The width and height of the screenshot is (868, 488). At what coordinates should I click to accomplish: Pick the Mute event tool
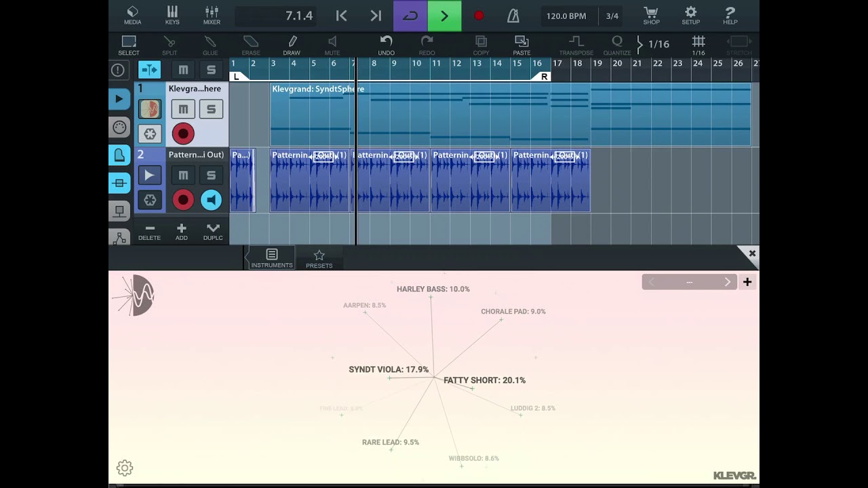(332, 45)
